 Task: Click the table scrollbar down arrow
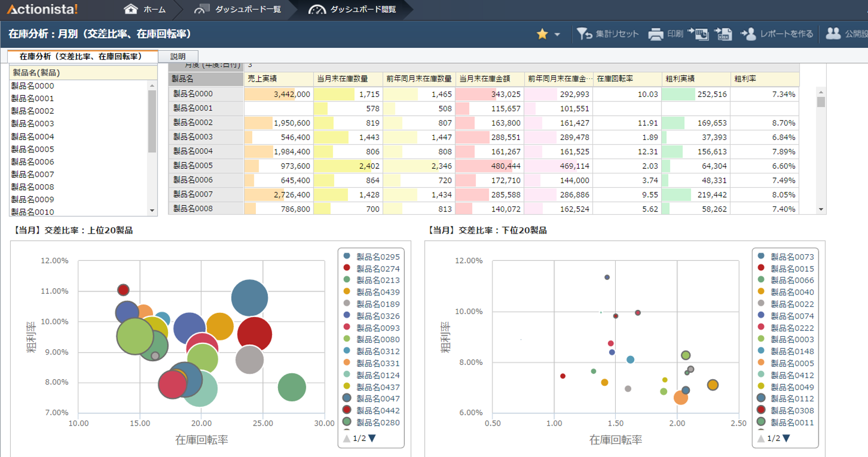coord(821,209)
